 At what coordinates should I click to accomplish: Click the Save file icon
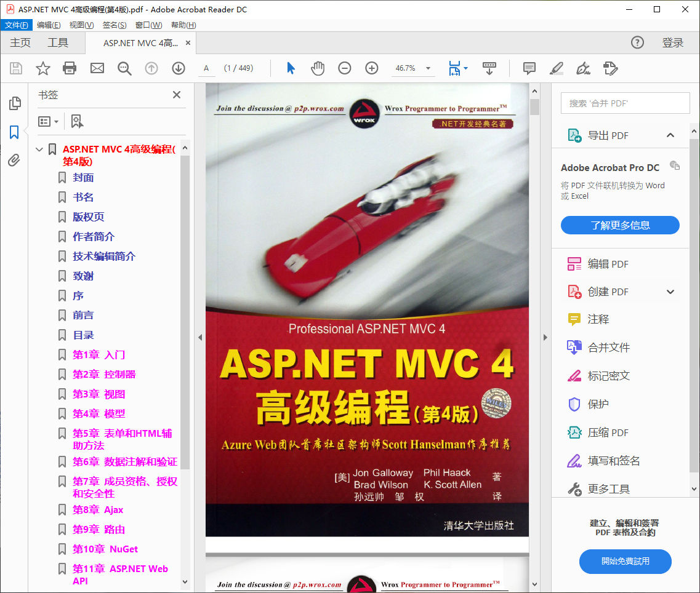[x=16, y=68]
